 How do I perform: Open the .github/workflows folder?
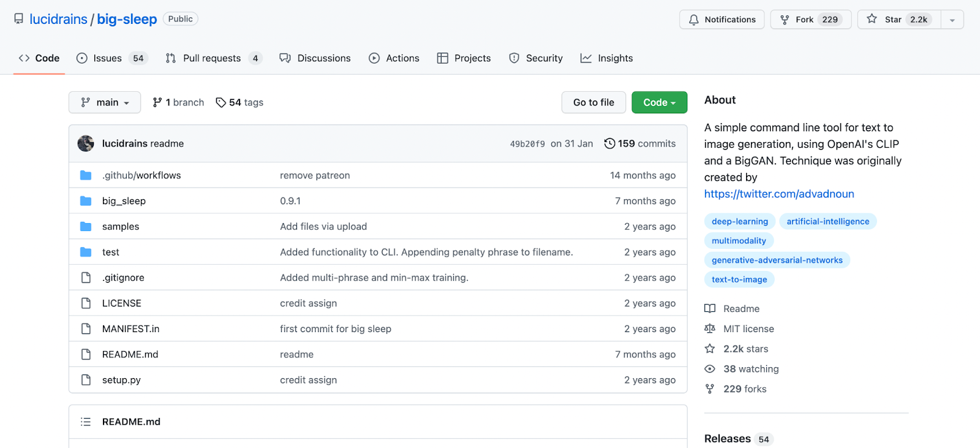141,175
